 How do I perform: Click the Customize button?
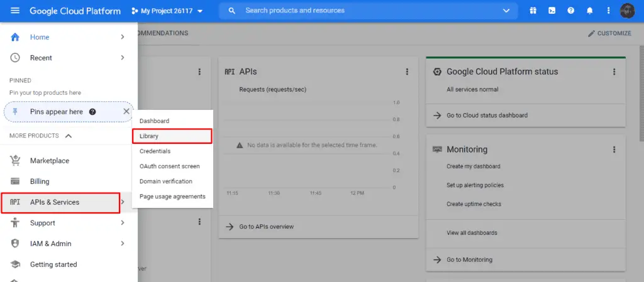[609, 34]
